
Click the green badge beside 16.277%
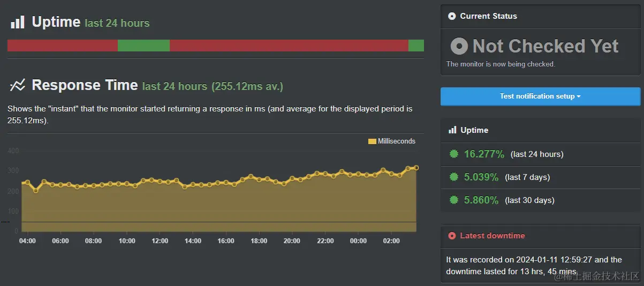pyautogui.click(x=454, y=154)
